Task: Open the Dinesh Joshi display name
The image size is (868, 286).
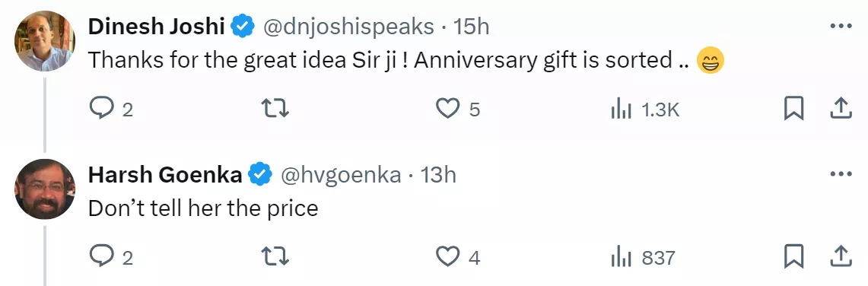Action: [x=155, y=27]
